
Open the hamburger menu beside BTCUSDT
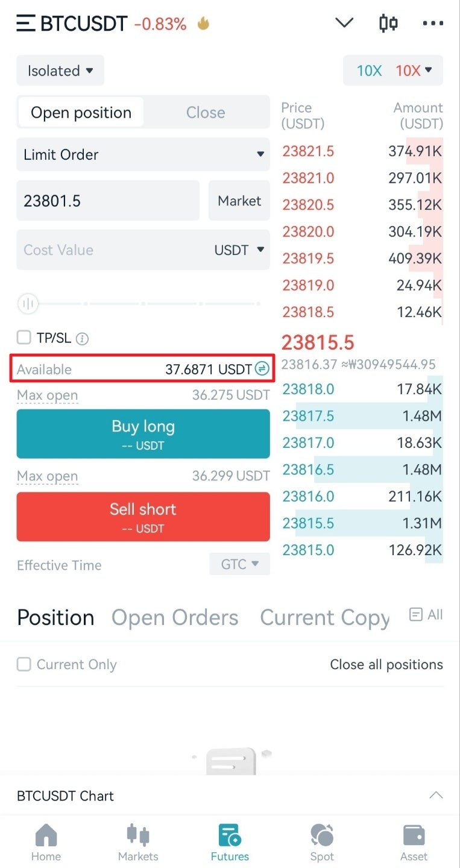click(x=26, y=24)
